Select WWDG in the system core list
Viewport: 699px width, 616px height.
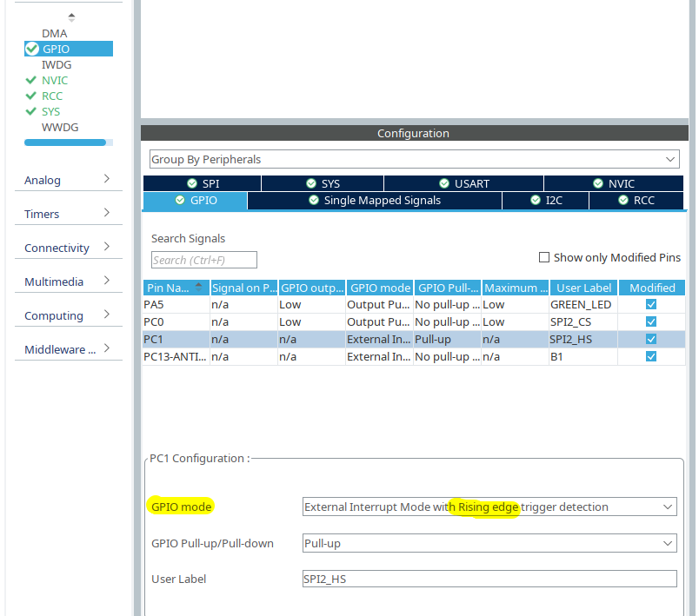coord(60,128)
